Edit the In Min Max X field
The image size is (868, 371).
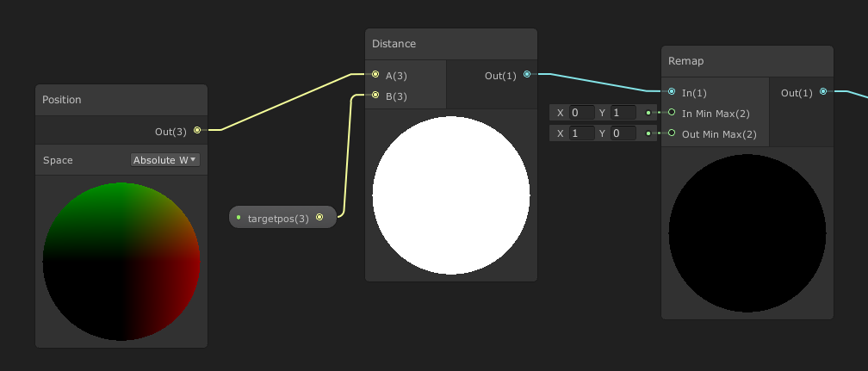(582, 113)
